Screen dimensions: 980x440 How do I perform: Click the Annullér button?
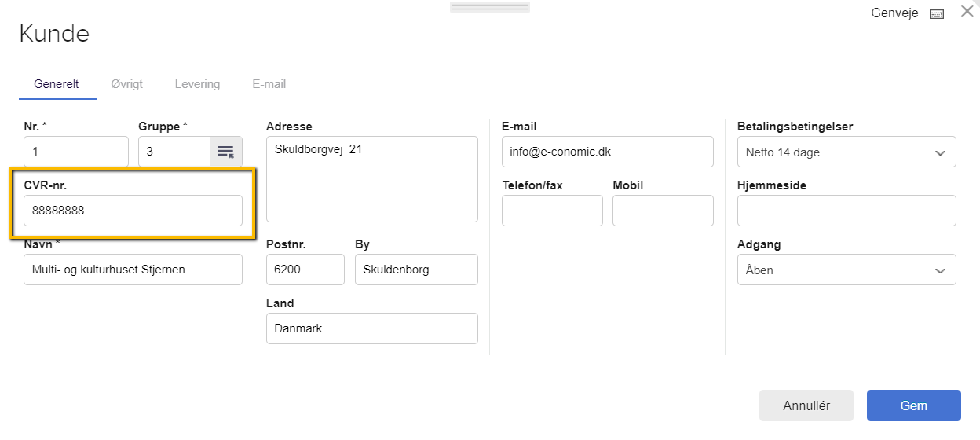[x=806, y=405]
